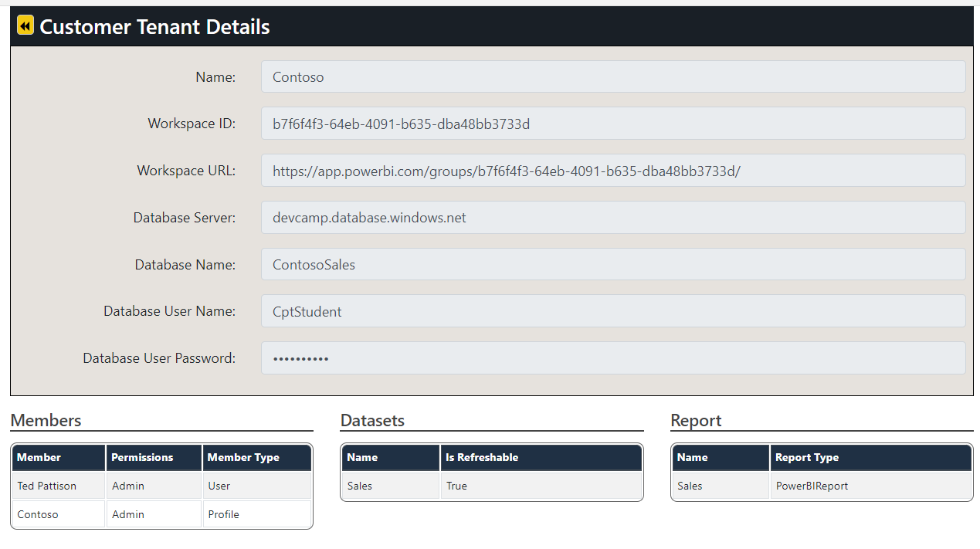This screenshot has width=980, height=549.
Task: Click the yellow back arrow icon
Action: click(25, 26)
